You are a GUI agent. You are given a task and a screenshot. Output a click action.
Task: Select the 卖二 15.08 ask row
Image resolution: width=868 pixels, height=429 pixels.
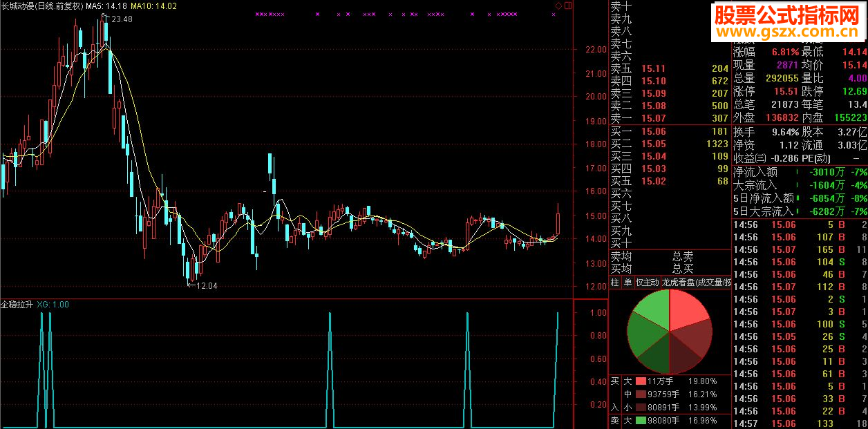[670, 106]
